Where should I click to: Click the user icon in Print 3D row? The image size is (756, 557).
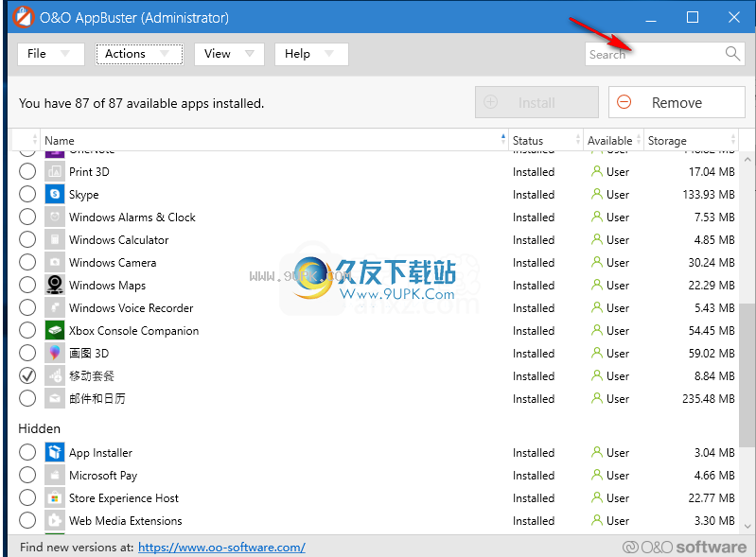[x=597, y=171]
